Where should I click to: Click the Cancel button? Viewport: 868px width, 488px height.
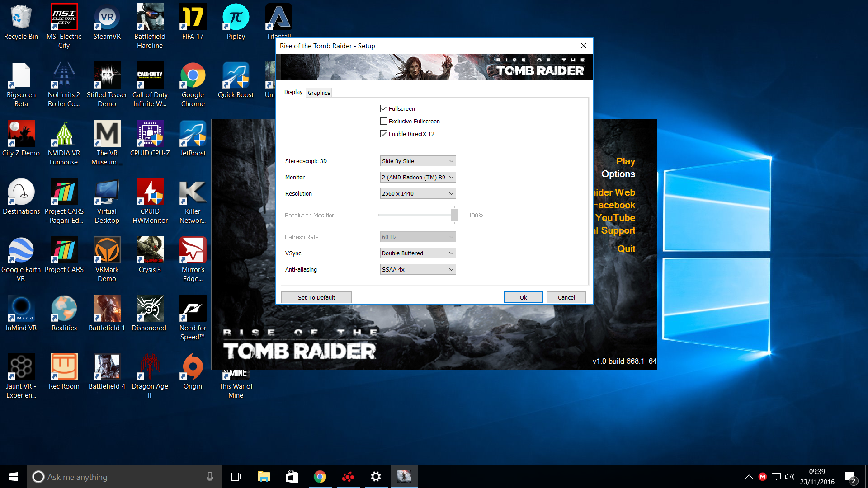coord(566,297)
